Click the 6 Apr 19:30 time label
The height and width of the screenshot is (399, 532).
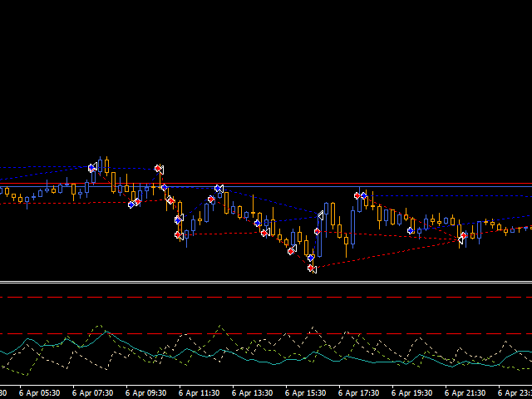411,392
